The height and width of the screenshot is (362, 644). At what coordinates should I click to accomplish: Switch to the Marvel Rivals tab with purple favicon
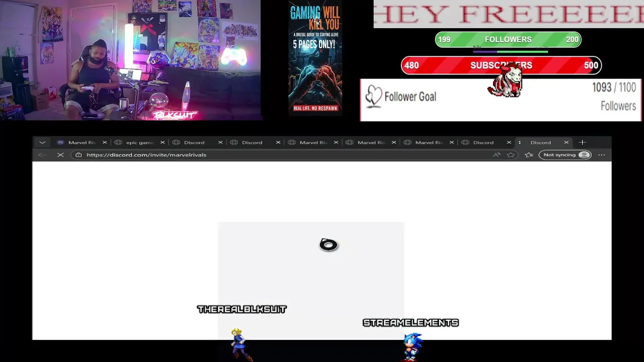[82, 143]
